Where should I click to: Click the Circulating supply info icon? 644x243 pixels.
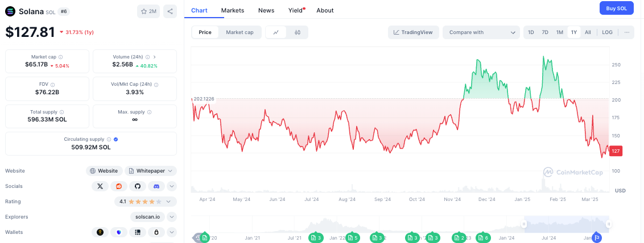tap(109, 139)
